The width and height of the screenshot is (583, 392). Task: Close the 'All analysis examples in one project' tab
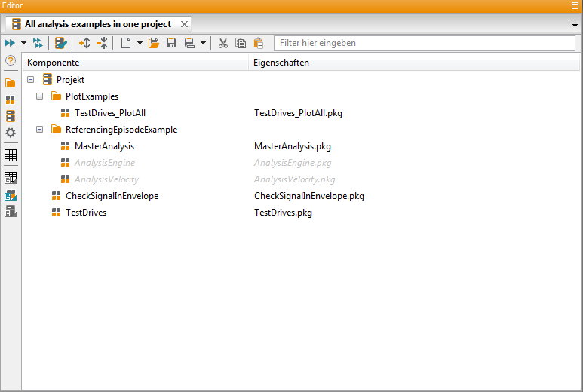[x=185, y=24]
